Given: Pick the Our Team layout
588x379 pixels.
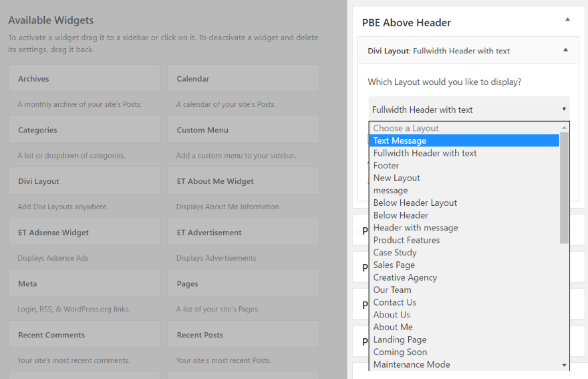Looking at the screenshot, I should (464, 289).
